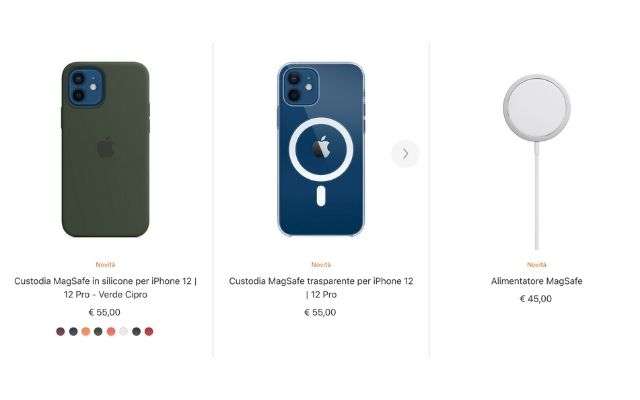Click the €45,00 price of the charger
The image size is (640, 400).
click(536, 299)
